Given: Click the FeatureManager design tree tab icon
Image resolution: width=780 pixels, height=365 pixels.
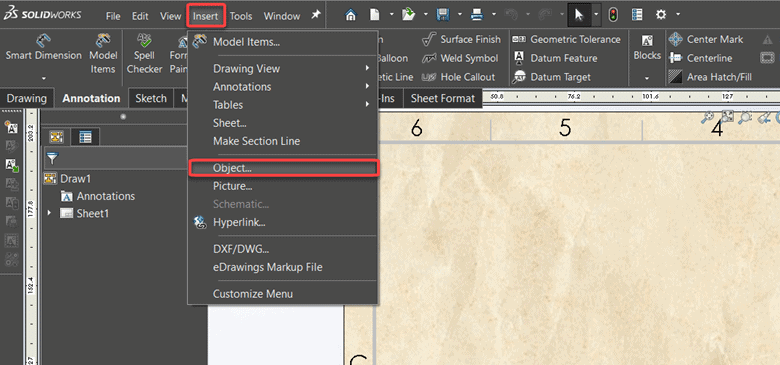Looking at the screenshot, I should (57, 137).
